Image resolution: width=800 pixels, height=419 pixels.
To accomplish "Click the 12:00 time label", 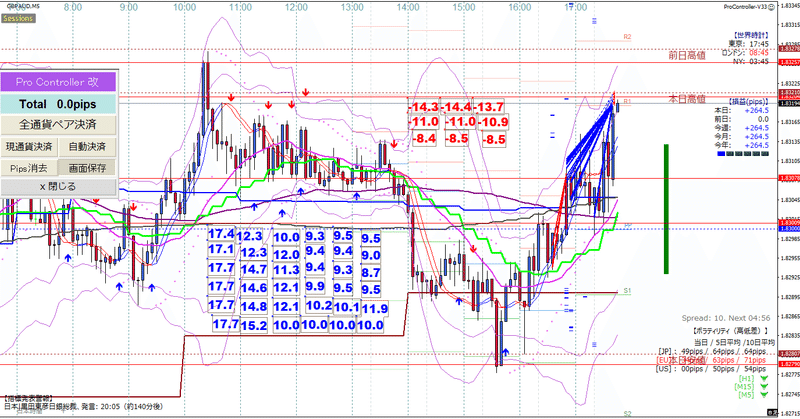I will [x=296, y=7].
